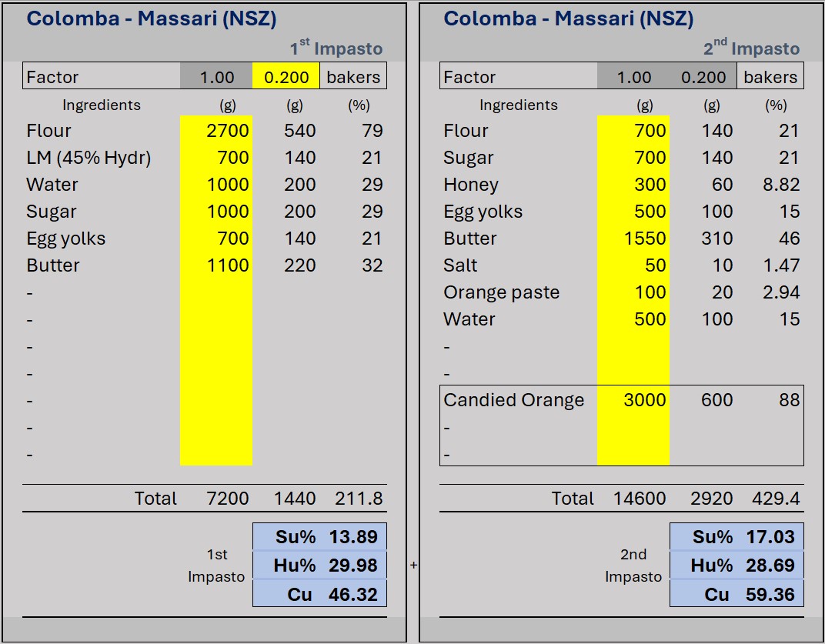Select the Butter 1550 cell in 2nd Impasto
825x644 pixels.
click(x=634, y=239)
